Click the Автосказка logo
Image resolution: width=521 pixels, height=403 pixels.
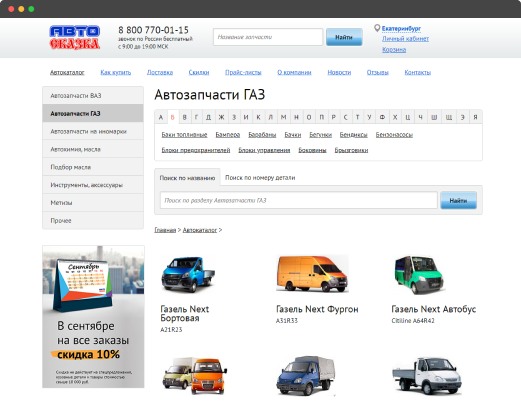[75, 37]
